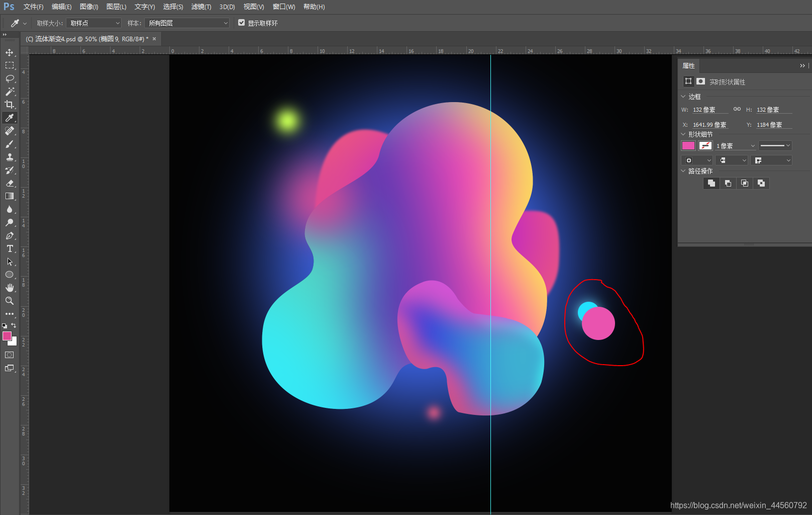The image size is (812, 515).
Task: Reset default foreground and background colors
Action: pos(5,326)
